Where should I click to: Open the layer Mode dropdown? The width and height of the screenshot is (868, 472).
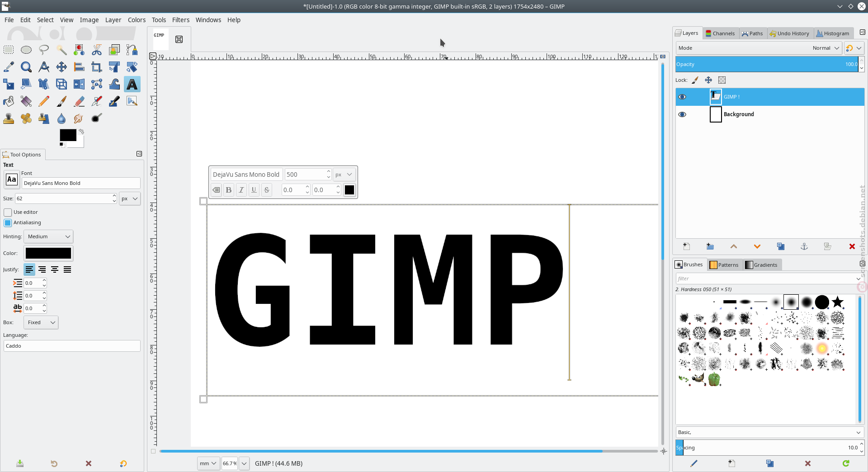[x=759, y=48]
